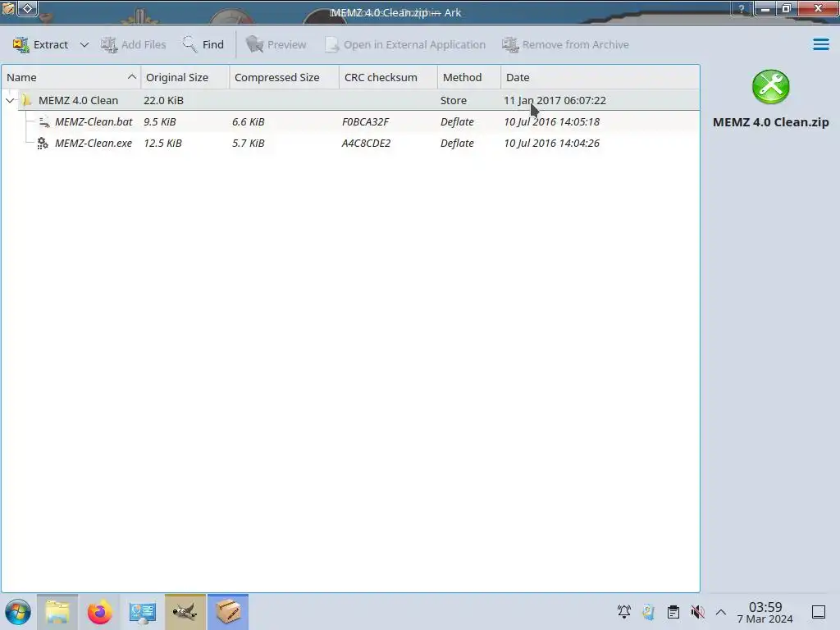Screen dimensions: 840x630
Task: Click Open in External Application
Action: [405, 44]
